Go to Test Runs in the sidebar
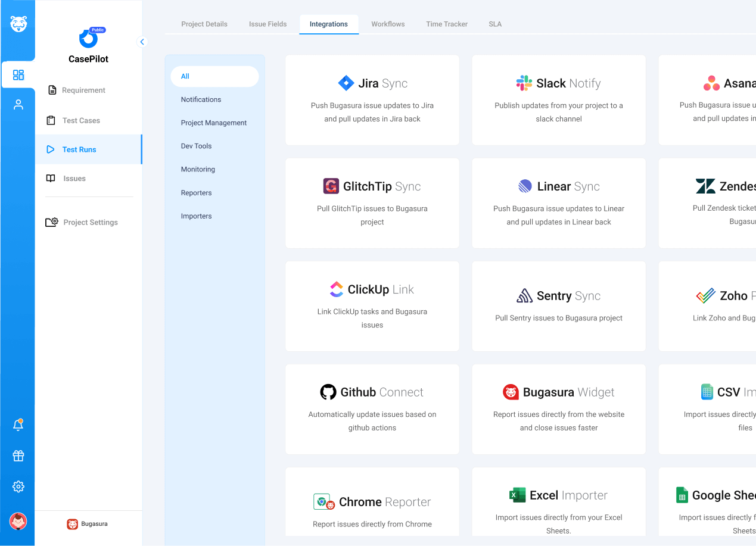The width and height of the screenshot is (756, 546). tap(88, 149)
